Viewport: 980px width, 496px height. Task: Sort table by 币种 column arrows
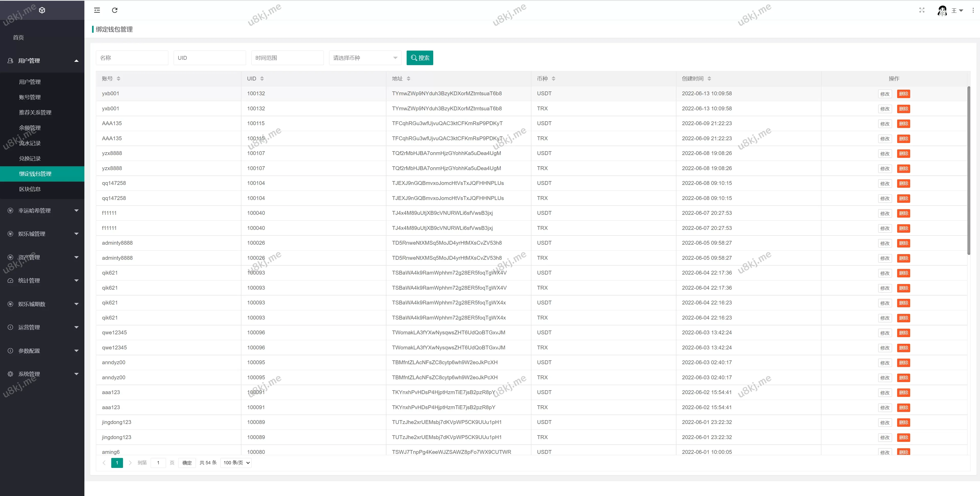(x=553, y=79)
